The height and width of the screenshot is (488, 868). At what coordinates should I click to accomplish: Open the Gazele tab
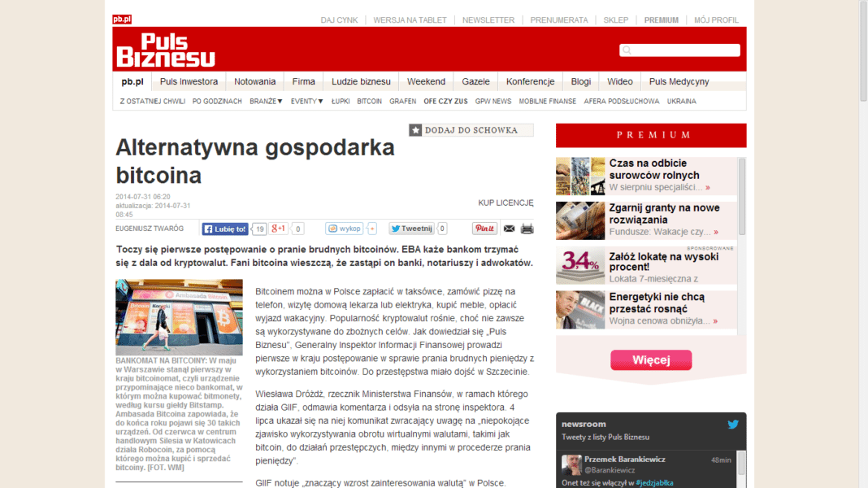(x=475, y=81)
